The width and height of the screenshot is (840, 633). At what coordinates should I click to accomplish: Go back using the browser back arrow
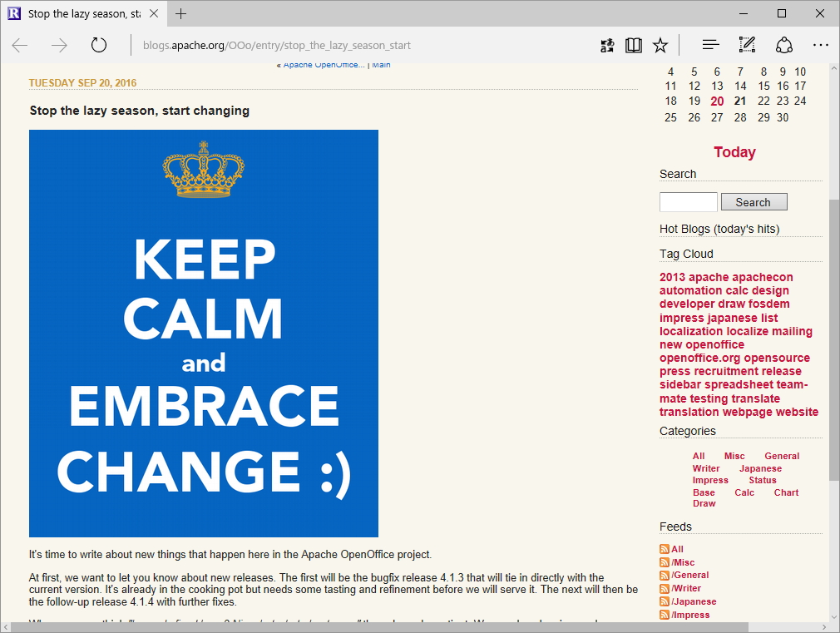[20, 45]
